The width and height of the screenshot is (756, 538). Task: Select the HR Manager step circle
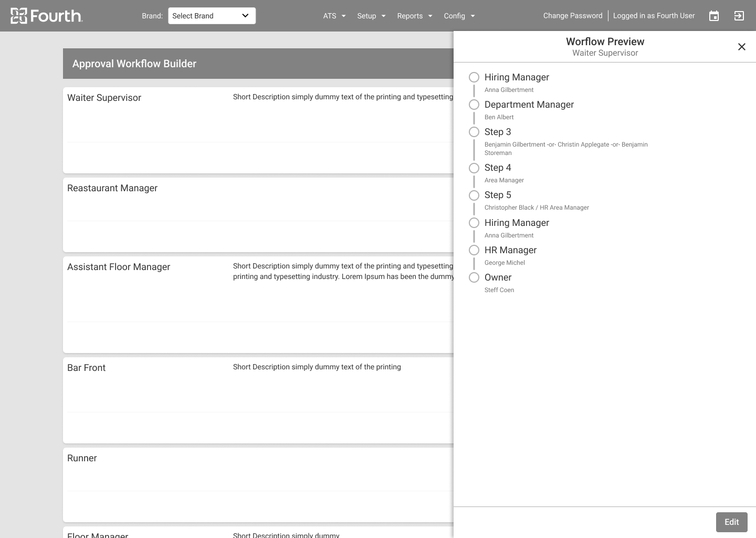474,250
